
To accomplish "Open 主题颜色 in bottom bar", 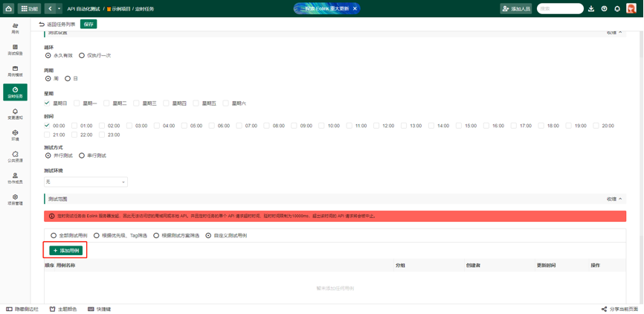I will (63, 309).
